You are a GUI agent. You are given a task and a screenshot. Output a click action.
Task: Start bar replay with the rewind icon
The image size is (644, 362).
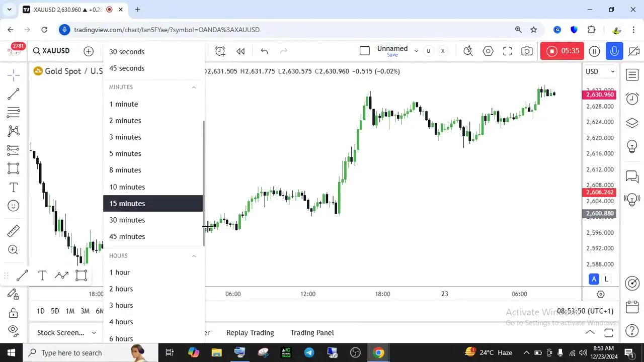[240, 51]
